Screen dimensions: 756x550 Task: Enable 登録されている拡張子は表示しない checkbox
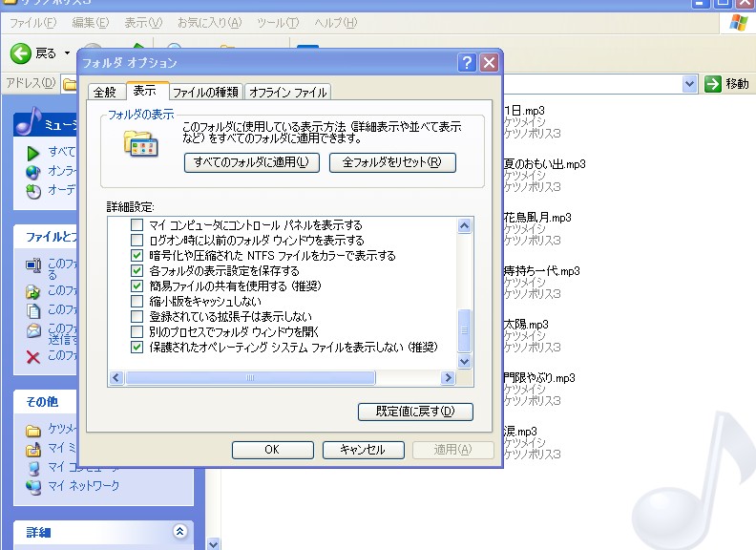[136, 316]
